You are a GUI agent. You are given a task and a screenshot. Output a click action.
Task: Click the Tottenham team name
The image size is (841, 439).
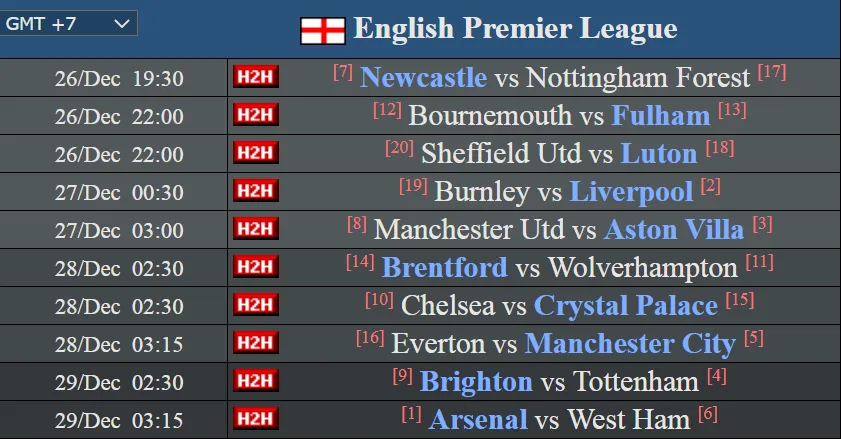636,382
